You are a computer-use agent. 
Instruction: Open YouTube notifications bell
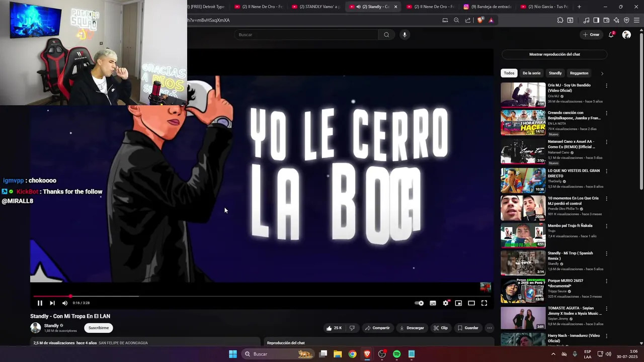[611, 35]
